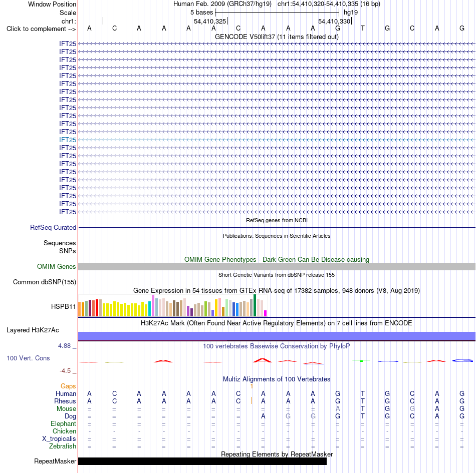Click the Sequences track label
Screen dimensions: 476x473
tap(60, 243)
